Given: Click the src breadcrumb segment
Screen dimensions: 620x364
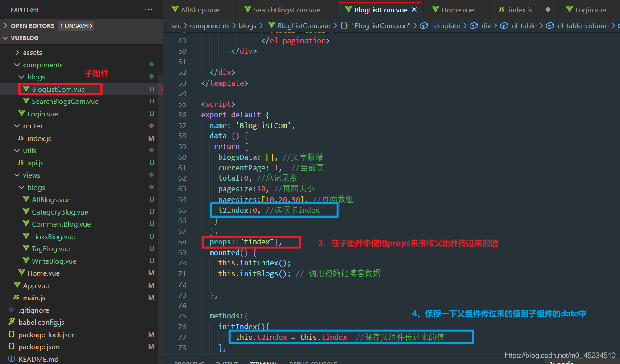Looking at the screenshot, I should pyautogui.click(x=176, y=25).
